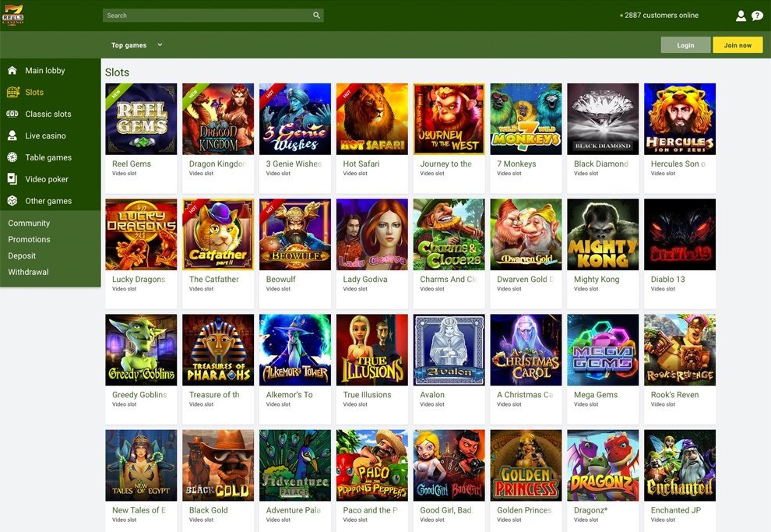The image size is (771, 532).
Task: Launch Good Girl Bad Girl slot
Action: 449,466
